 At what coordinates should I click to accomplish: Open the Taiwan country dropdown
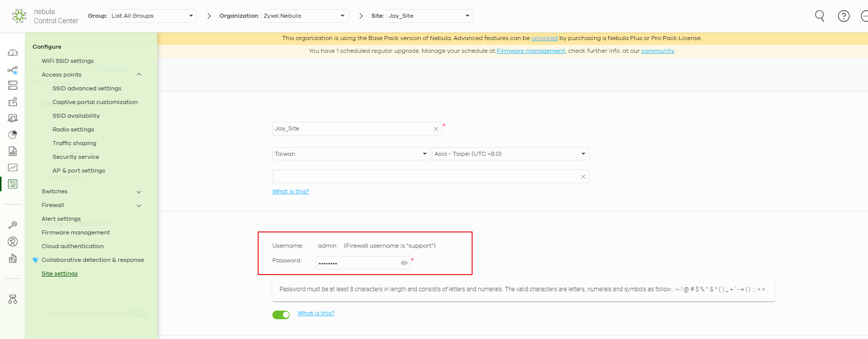point(351,154)
